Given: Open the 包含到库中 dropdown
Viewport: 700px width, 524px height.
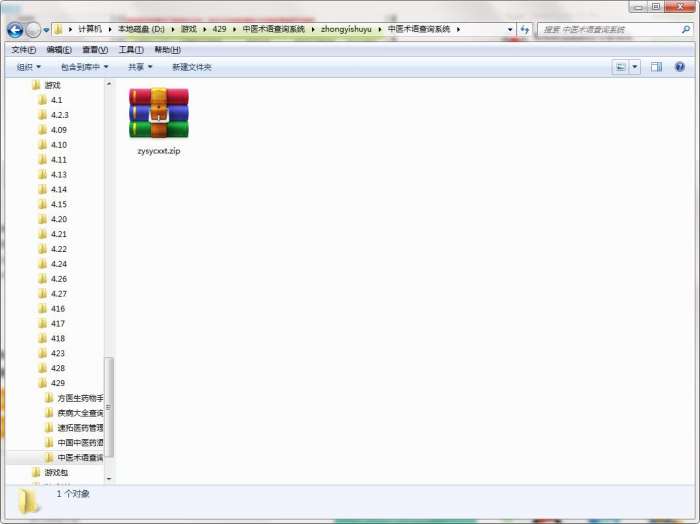Looking at the screenshot, I should point(84,67).
